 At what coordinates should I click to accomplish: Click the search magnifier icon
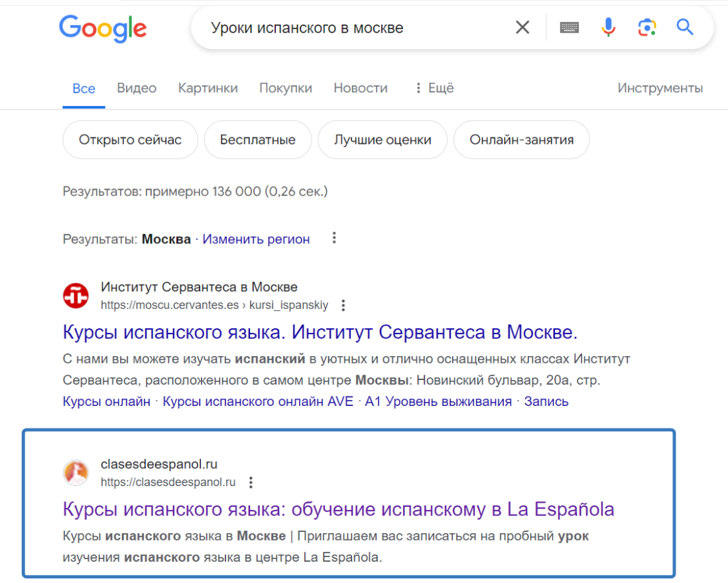[x=684, y=27]
